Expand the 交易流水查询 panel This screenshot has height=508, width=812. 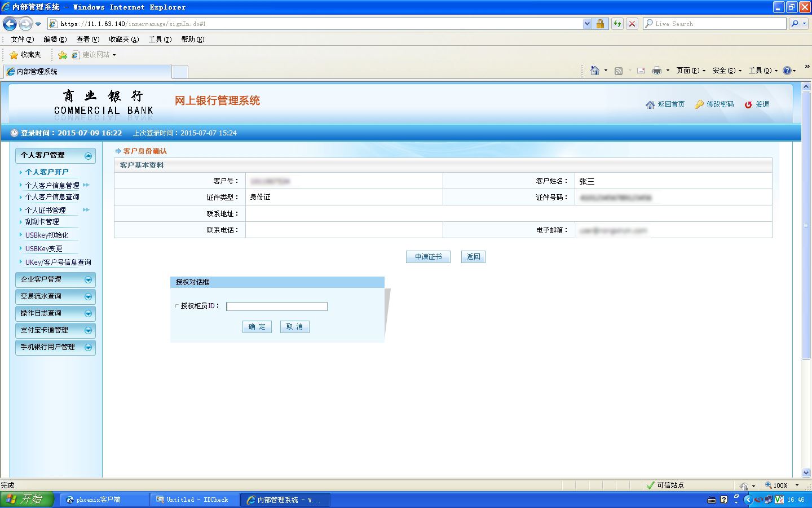[x=88, y=297]
